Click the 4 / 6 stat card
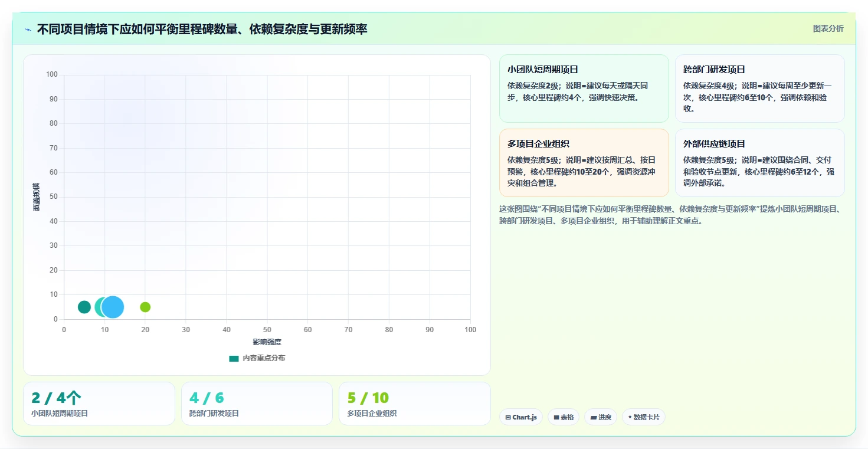The width and height of the screenshot is (868, 449). 257,404
